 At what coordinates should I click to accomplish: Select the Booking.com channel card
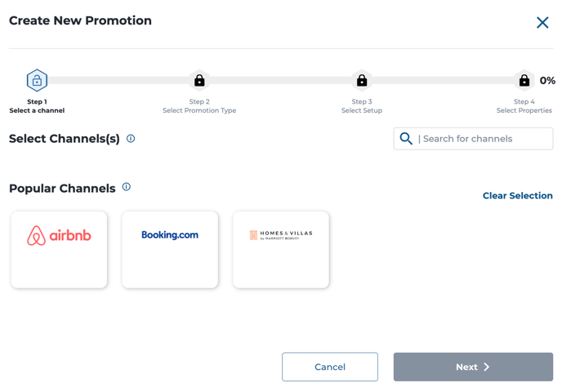[x=170, y=249]
